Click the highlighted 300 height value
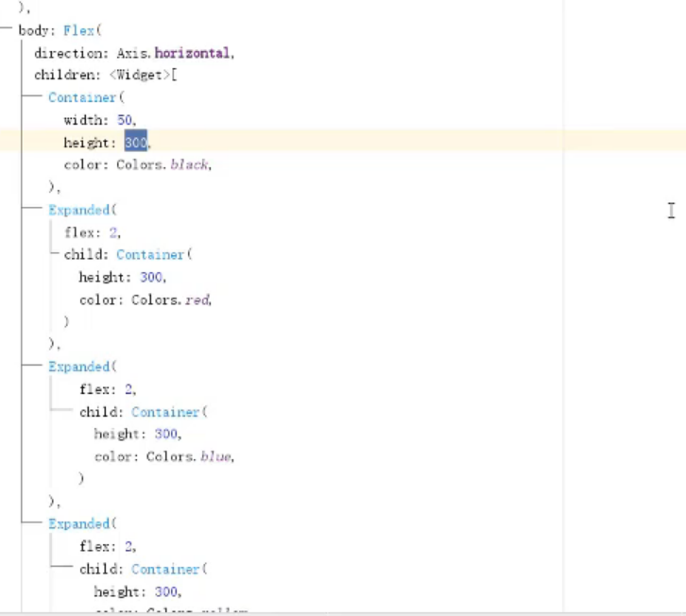Viewport: 686px width, 616px height. (x=136, y=143)
